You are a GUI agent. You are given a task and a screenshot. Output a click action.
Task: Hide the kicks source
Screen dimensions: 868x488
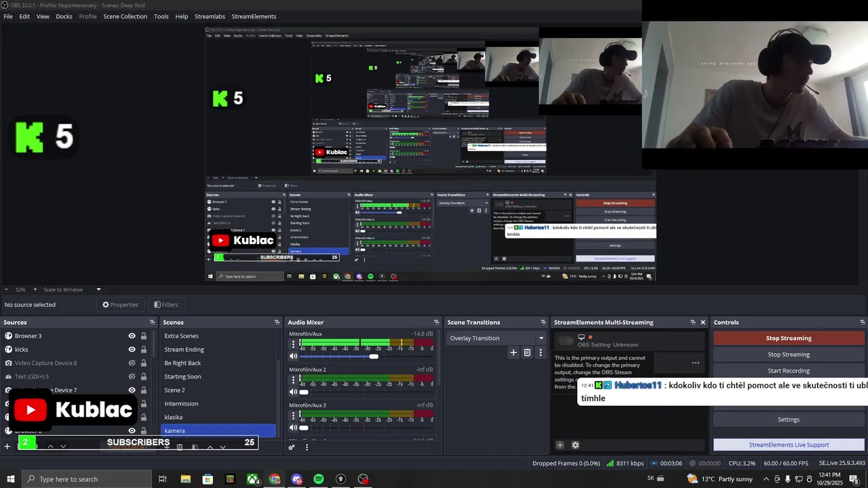pos(132,349)
